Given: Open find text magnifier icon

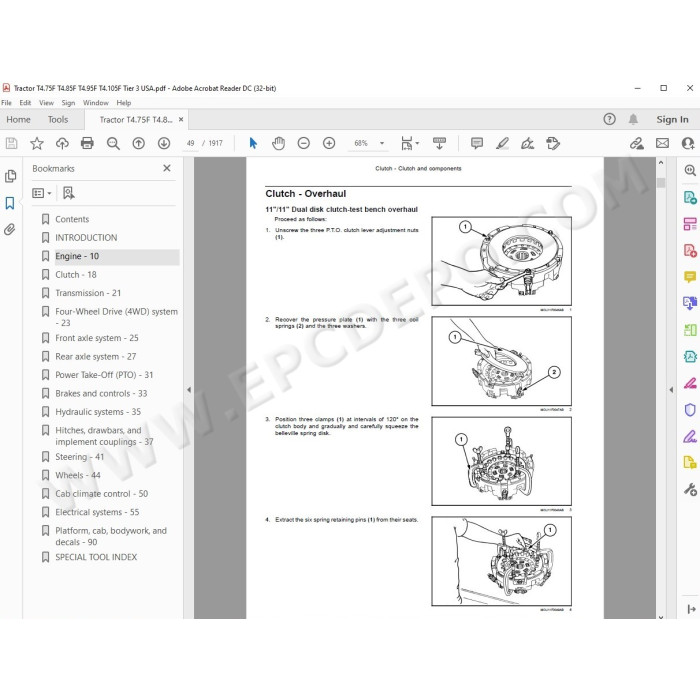Looking at the screenshot, I should pos(113,143).
